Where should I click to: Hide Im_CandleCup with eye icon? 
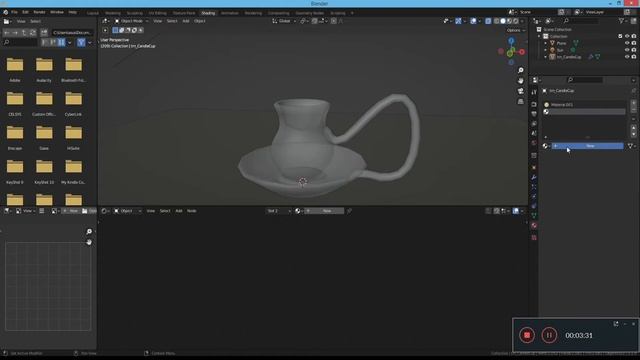tap(627, 57)
